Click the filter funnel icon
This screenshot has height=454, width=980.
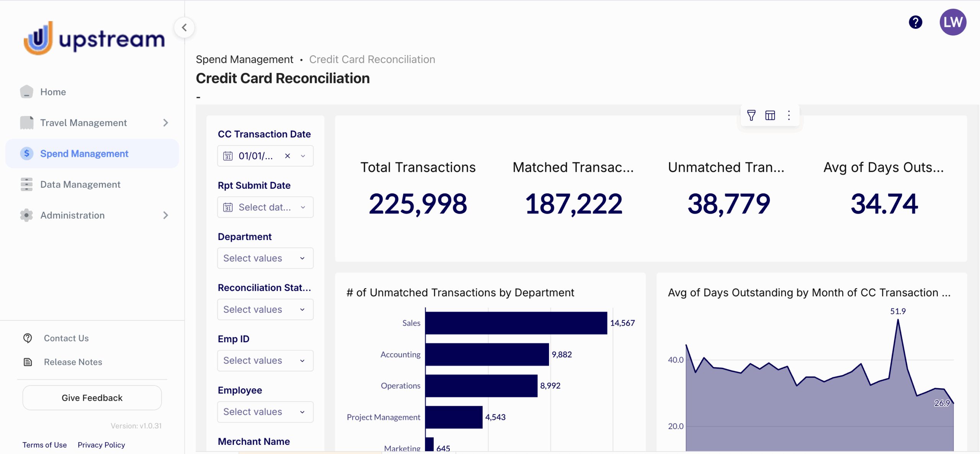pyautogui.click(x=751, y=115)
